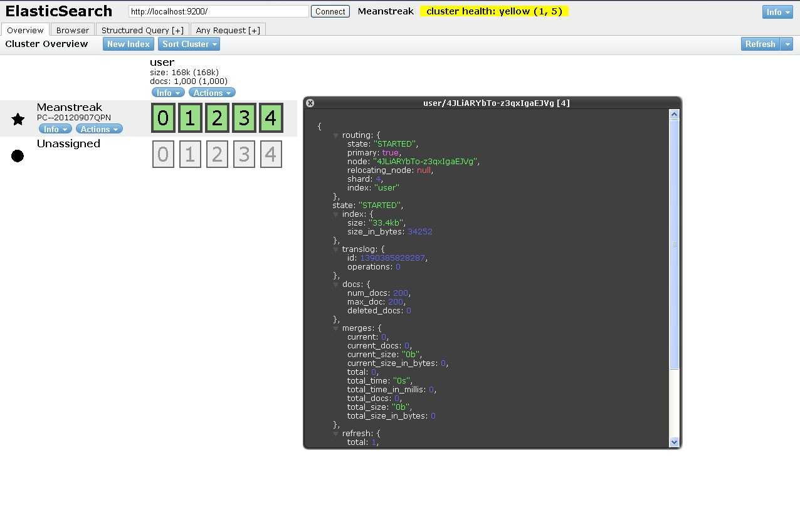Viewport: 800px width, 532px height.
Task: Click the Cluster Overview label
Action: [46, 44]
